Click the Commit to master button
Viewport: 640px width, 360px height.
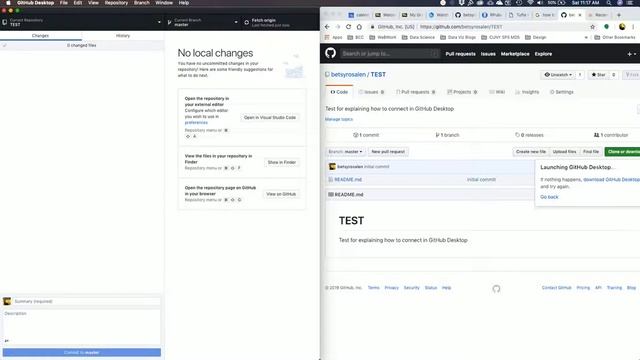coord(82,352)
